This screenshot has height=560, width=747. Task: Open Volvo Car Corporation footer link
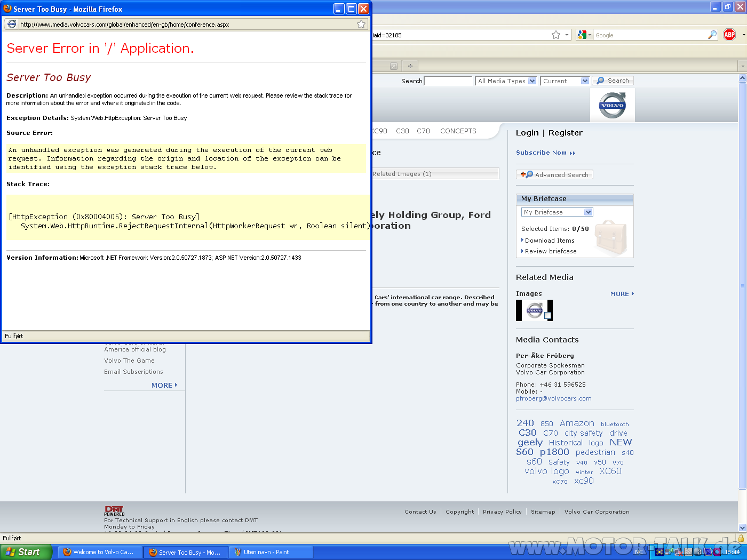click(x=597, y=512)
